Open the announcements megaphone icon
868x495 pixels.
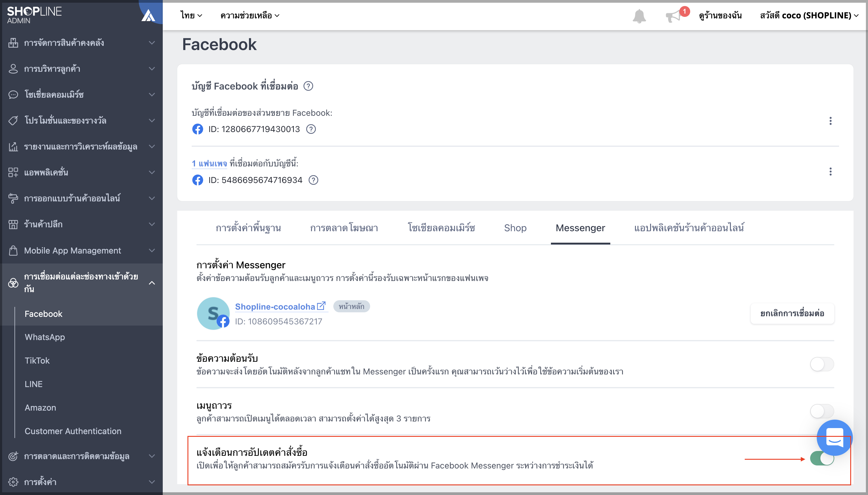tap(673, 16)
